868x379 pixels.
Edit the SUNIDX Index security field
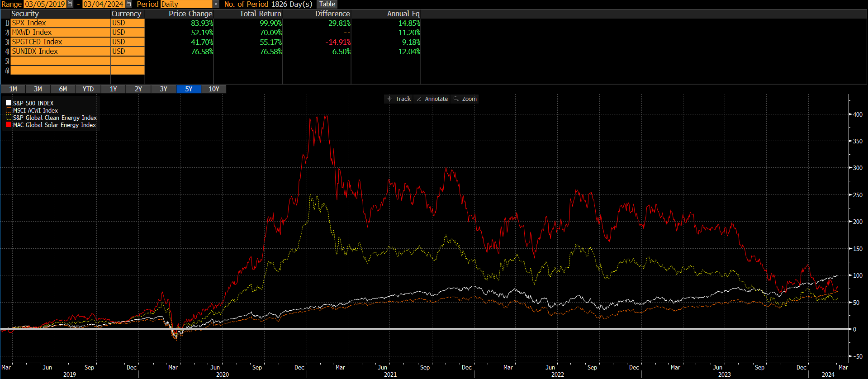60,52
